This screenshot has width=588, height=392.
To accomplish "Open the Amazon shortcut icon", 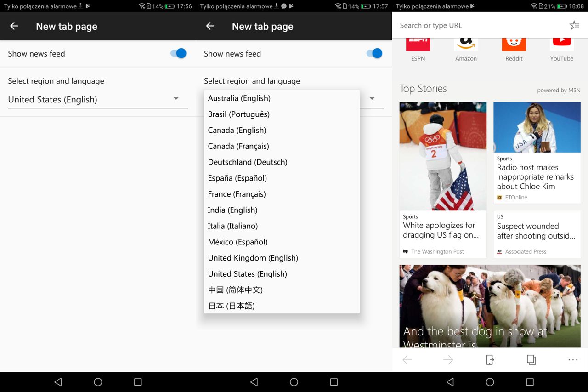I will pyautogui.click(x=466, y=44).
